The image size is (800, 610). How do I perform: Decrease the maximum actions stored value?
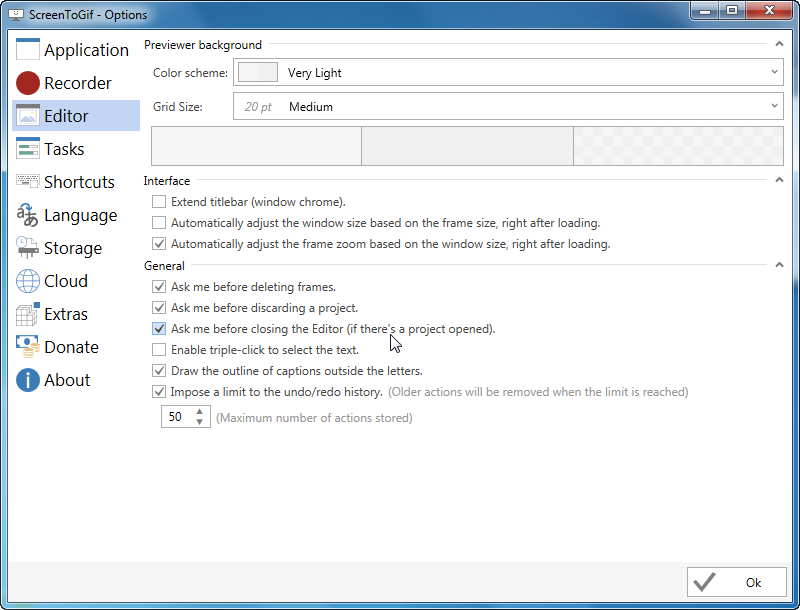click(x=199, y=422)
